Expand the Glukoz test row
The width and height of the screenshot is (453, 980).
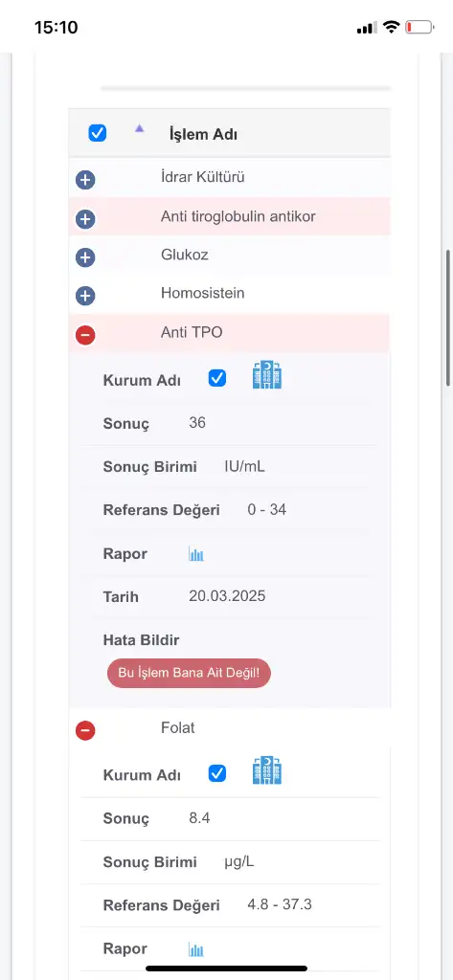[85, 257]
